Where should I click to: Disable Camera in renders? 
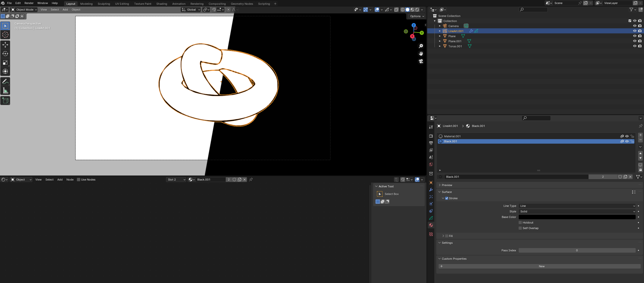(640, 26)
